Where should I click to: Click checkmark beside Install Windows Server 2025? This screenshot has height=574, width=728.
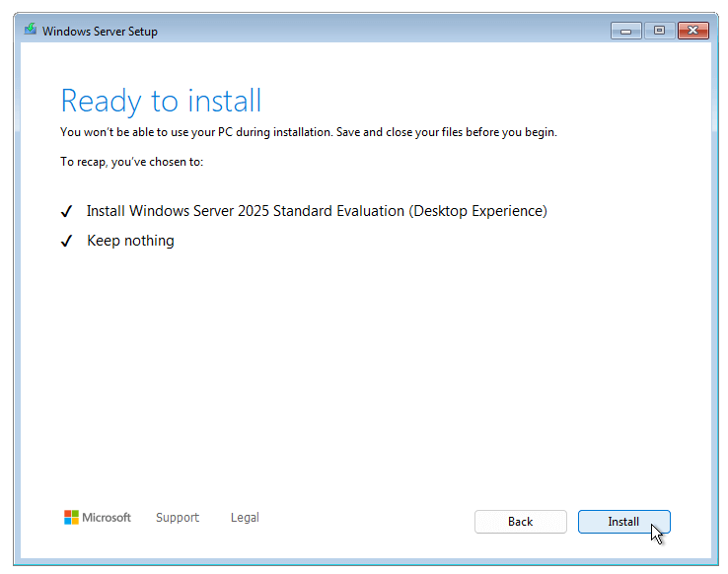click(x=67, y=212)
